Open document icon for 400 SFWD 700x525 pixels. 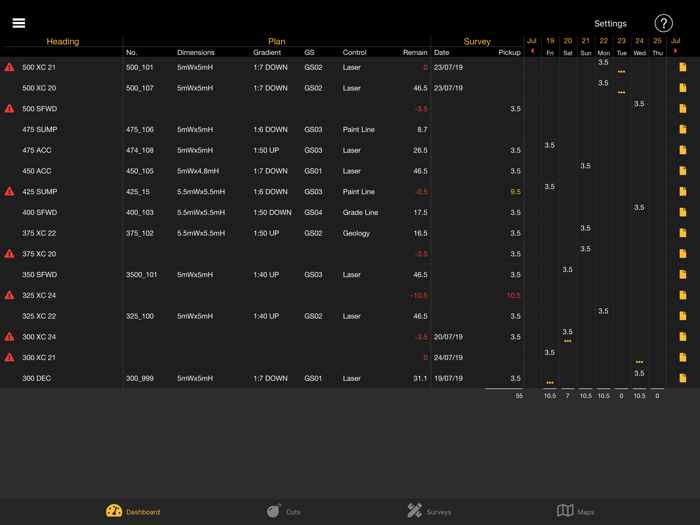[x=683, y=212]
